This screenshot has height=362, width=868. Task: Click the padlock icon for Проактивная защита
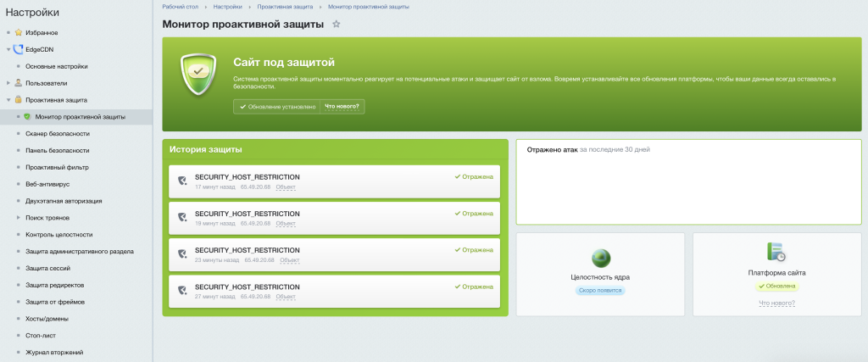click(19, 100)
